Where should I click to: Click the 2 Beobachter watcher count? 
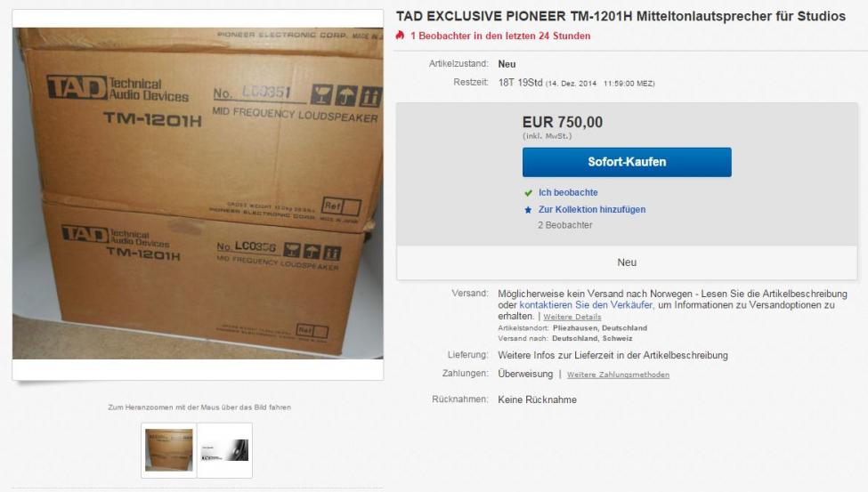pyautogui.click(x=564, y=225)
